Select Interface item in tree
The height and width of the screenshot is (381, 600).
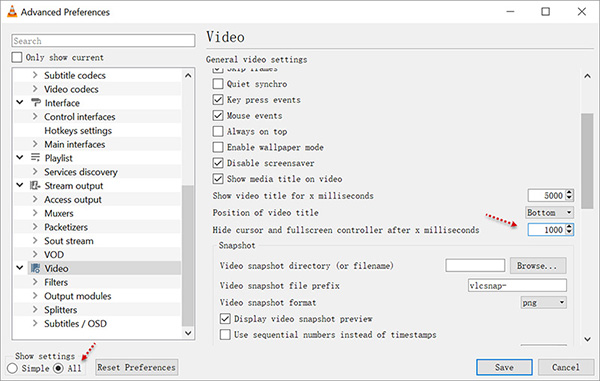[x=62, y=103]
